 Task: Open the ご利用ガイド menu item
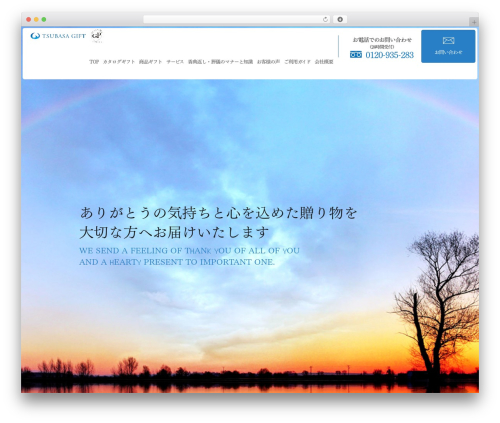(297, 62)
